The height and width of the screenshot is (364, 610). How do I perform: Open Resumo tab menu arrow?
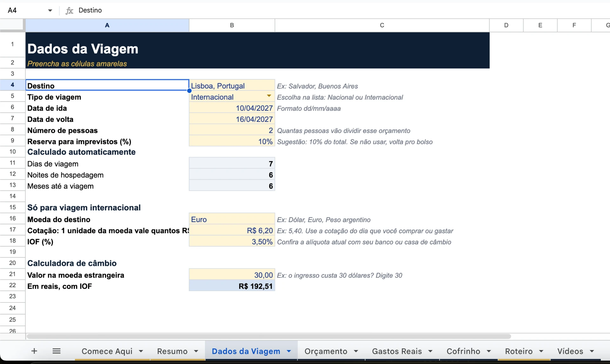point(196,351)
